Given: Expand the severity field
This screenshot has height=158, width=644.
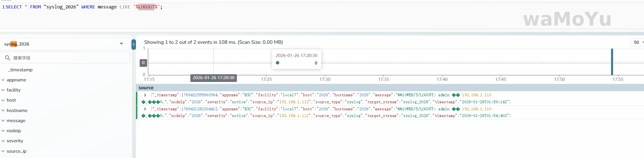Looking at the screenshot, I should [3, 141].
